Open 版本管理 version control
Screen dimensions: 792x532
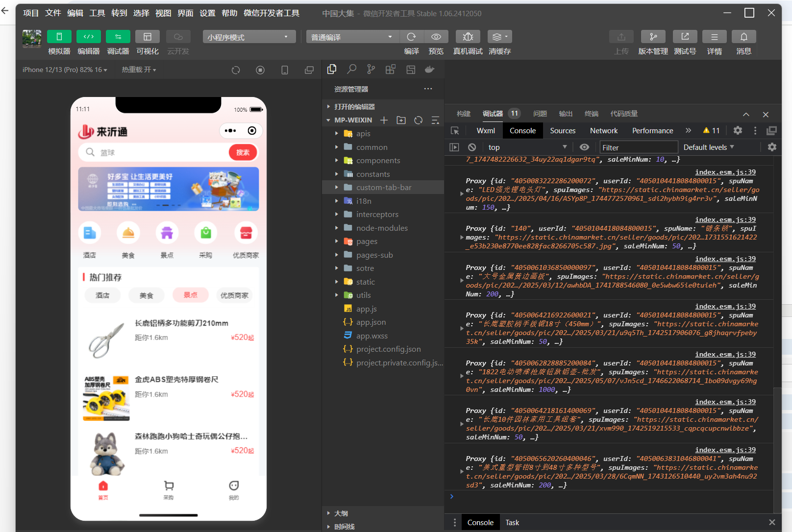click(x=653, y=37)
